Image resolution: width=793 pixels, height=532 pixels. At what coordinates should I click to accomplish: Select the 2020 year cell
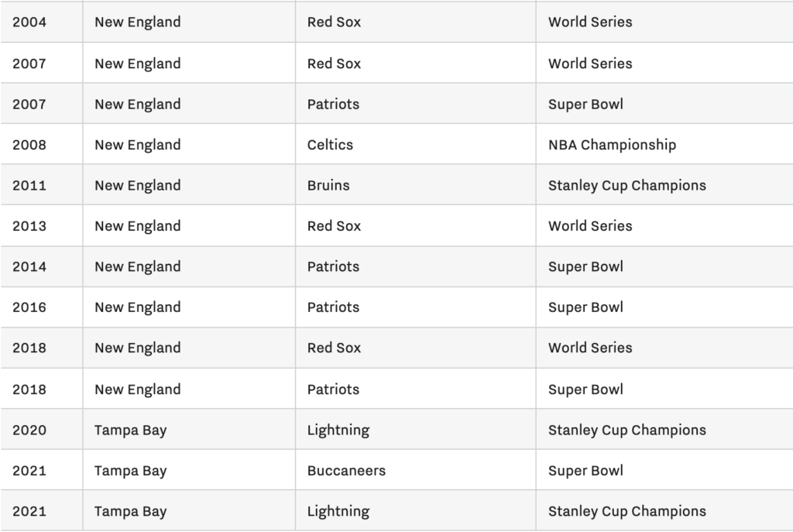coord(42,430)
